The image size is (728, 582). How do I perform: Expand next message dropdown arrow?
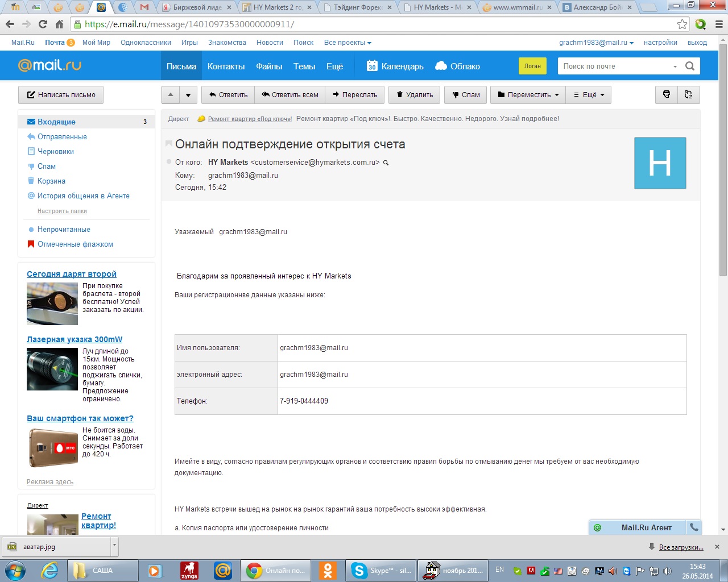point(188,95)
